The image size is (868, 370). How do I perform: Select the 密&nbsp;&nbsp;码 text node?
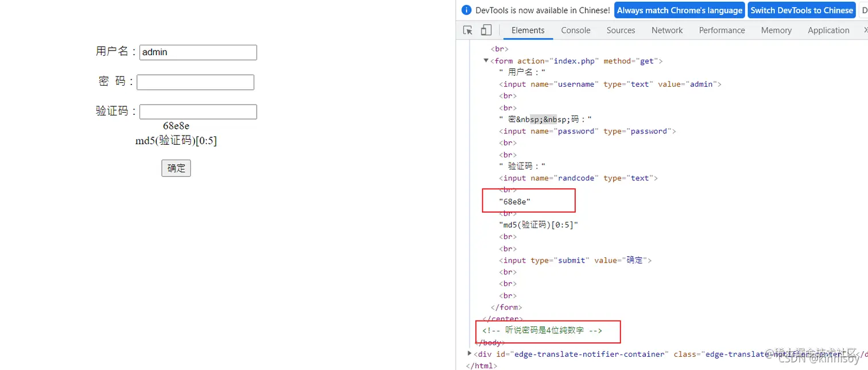[x=545, y=120]
